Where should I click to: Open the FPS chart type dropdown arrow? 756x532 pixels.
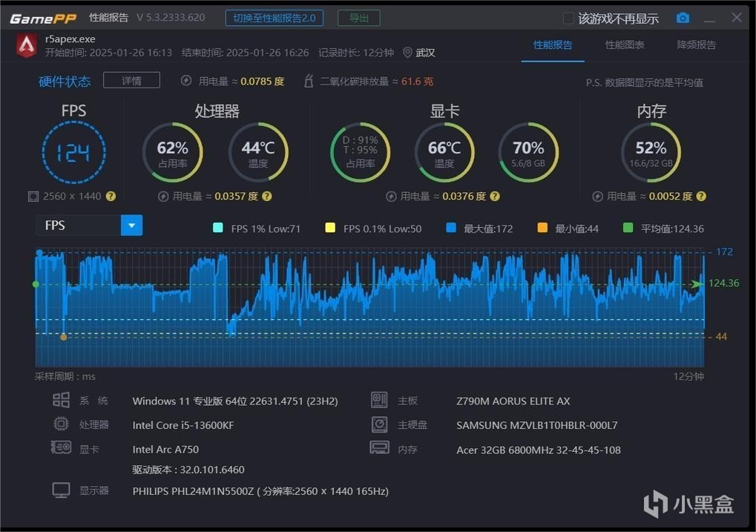tap(131, 226)
